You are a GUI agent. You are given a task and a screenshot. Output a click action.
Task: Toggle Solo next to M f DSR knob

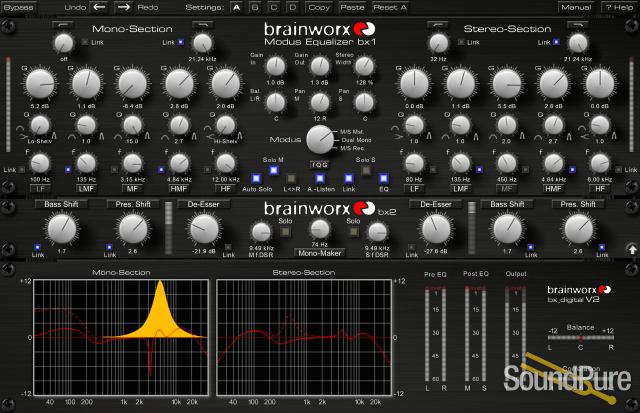[285, 232]
